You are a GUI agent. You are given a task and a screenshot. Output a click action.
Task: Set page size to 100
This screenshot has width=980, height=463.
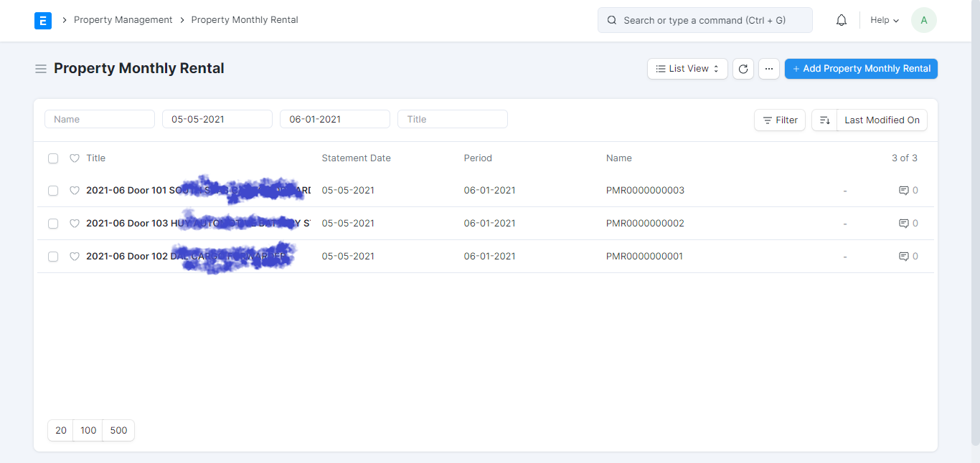pyautogui.click(x=88, y=430)
